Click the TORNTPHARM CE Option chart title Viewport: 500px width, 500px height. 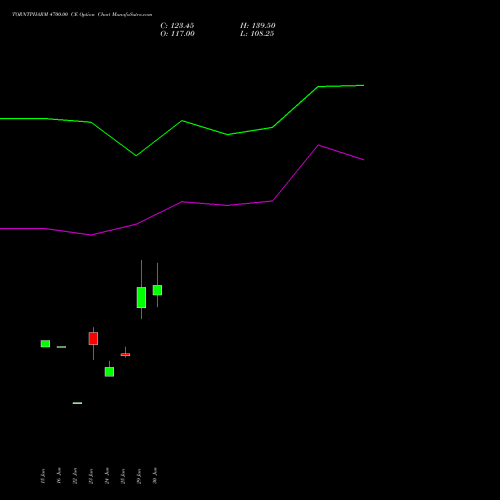coord(82,15)
